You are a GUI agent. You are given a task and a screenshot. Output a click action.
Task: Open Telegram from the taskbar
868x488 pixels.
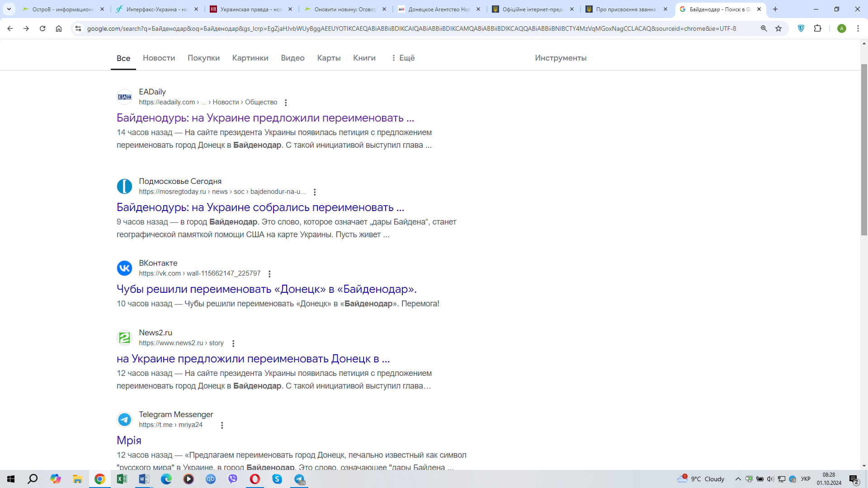(299, 479)
